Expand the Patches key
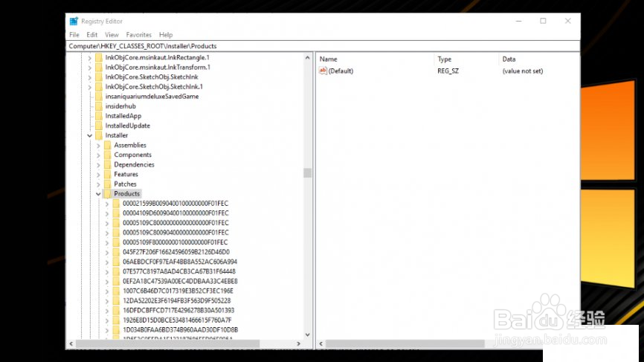 (98, 184)
